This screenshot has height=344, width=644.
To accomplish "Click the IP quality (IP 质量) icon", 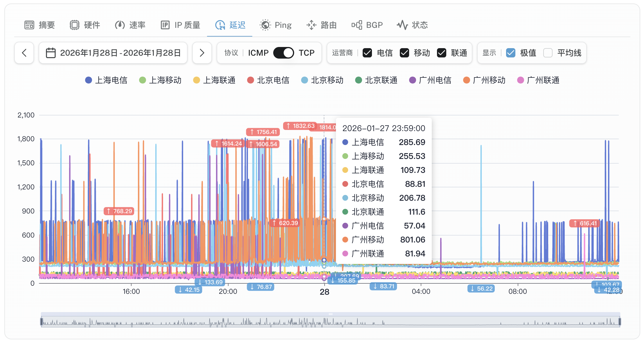I will pyautogui.click(x=165, y=25).
